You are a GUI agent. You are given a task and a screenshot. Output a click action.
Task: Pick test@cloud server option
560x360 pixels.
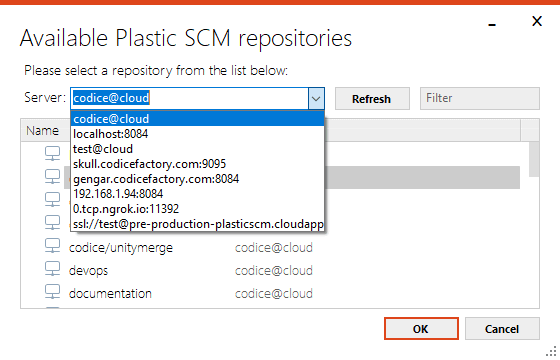click(x=198, y=149)
